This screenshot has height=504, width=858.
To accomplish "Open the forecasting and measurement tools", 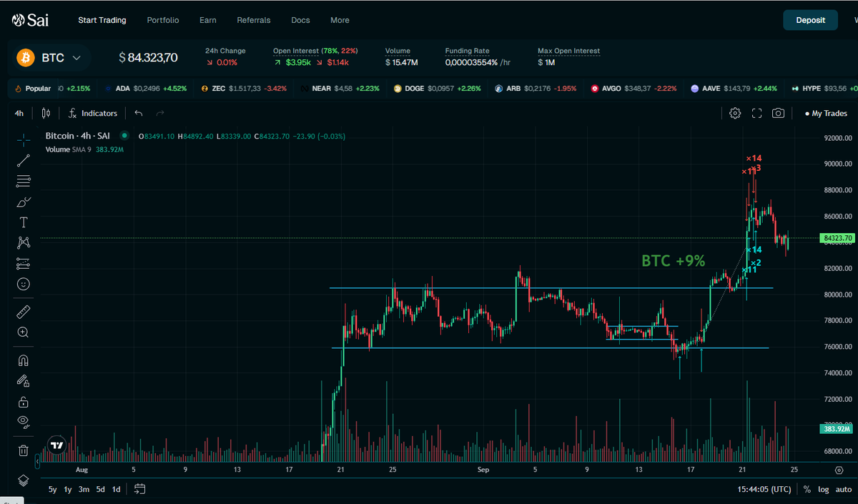I will click(x=24, y=264).
